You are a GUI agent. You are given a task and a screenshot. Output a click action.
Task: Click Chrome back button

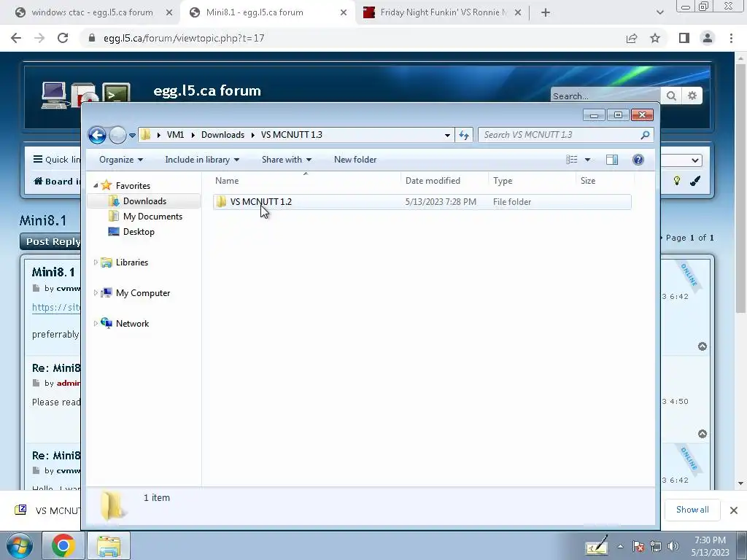point(16,38)
